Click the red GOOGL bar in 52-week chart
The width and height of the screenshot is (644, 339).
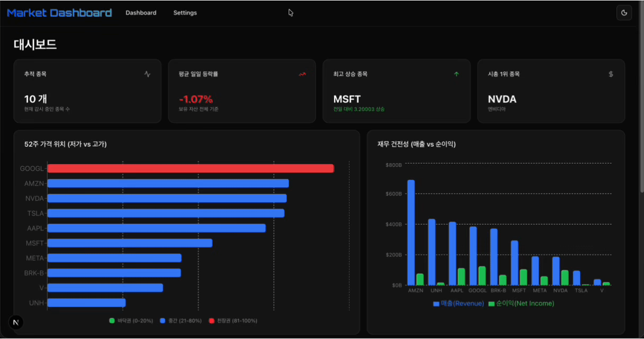[x=191, y=168]
